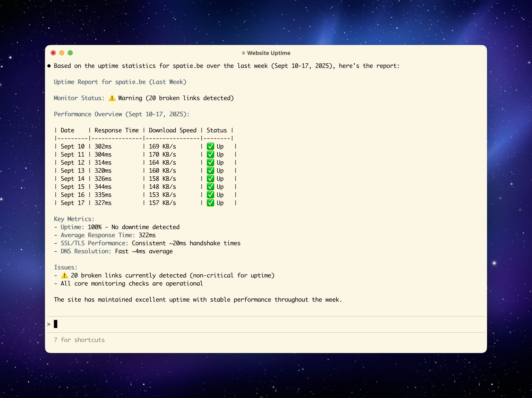
Task: Click the 'Monitor Status:' label
Action: [79, 98]
